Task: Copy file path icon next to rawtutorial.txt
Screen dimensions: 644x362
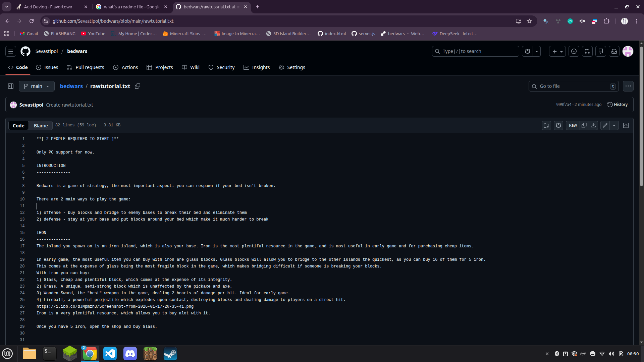Action: tap(138, 86)
